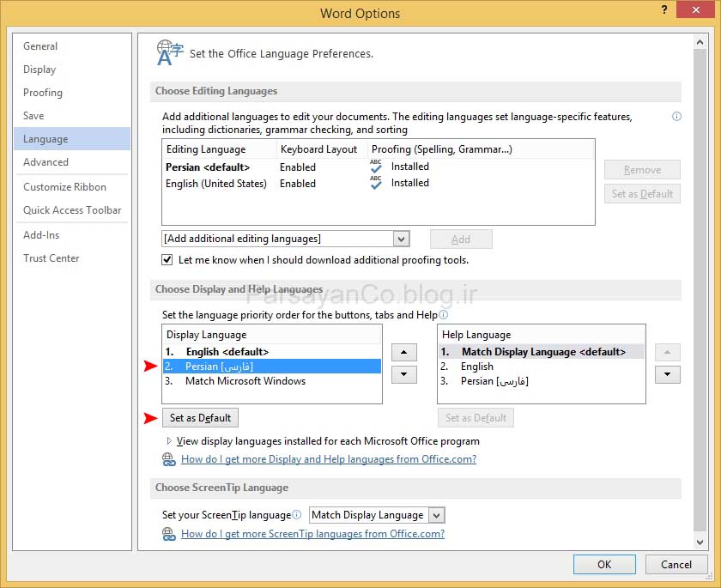The height and width of the screenshot is (588, 721).
Task: Click info icon next to ScreenTip language label
Action: click(297, 515)
